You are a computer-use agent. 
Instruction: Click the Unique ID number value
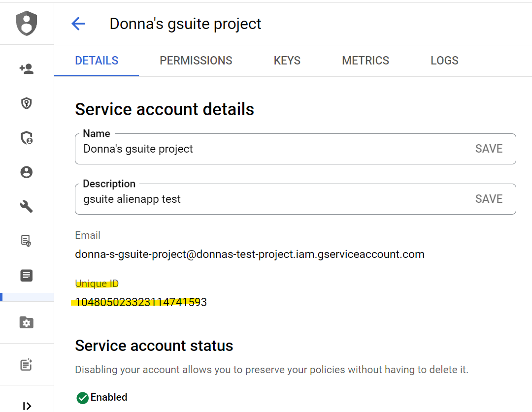pyautogui.click(x=141, y=302)
